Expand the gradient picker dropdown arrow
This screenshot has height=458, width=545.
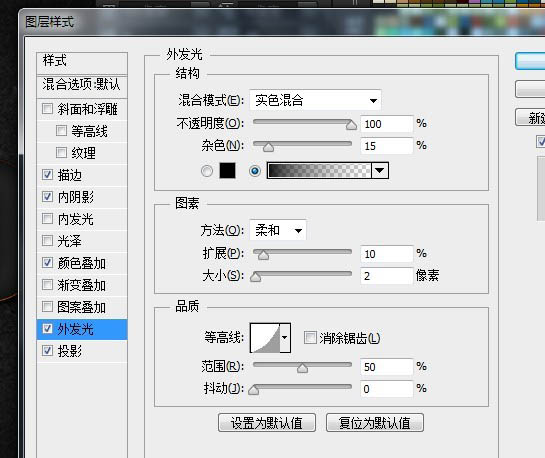[x=380, y=171]
